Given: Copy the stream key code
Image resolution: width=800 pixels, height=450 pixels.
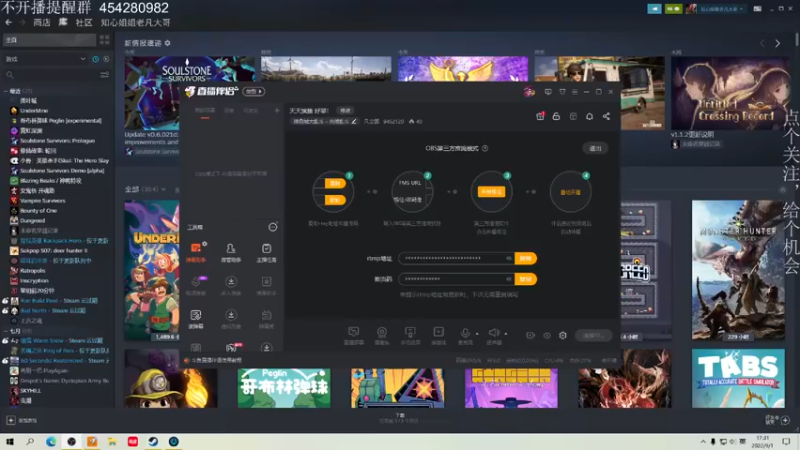Looking at the screenshot, I should (526, 279).
